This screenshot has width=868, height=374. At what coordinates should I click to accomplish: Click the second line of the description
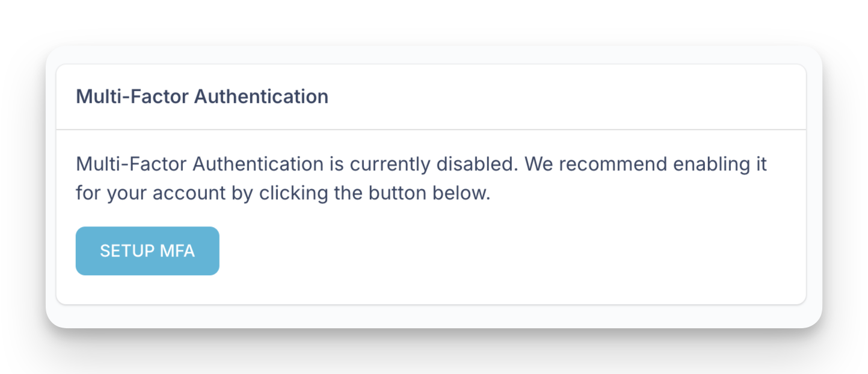283,194
